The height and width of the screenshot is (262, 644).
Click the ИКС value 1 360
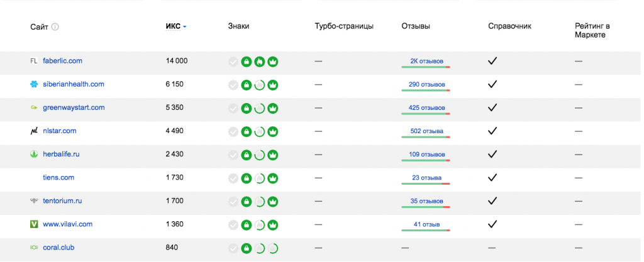point(175,224)
